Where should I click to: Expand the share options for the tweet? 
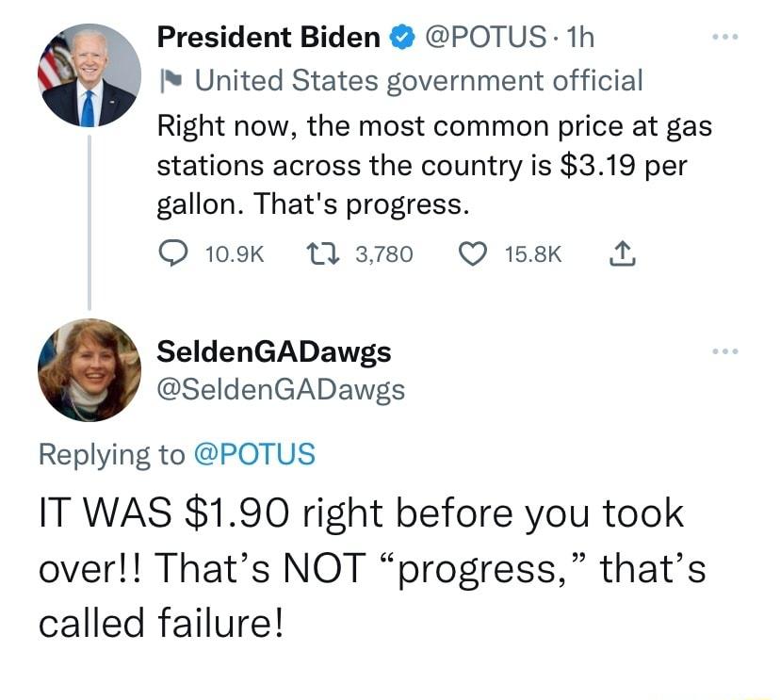coord(623,252)
